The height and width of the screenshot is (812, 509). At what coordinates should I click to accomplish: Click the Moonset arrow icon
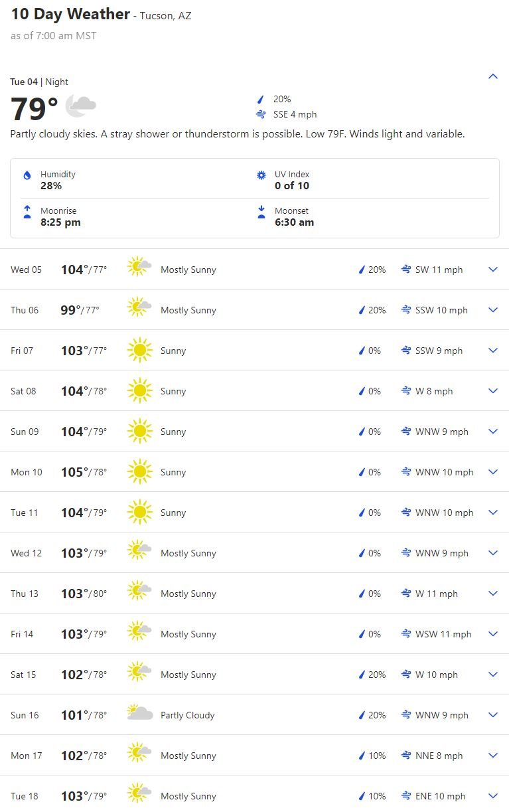[x=261, y=212]
